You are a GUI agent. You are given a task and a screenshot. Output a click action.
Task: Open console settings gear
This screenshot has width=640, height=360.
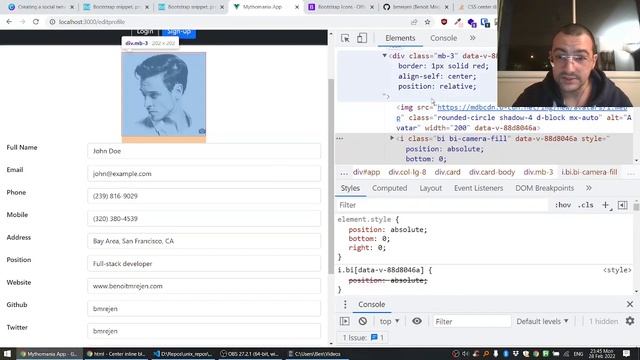click(x=630, y=321)
